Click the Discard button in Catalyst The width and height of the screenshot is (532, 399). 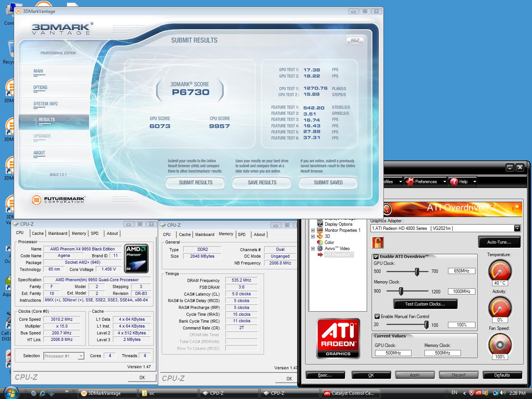458,375
